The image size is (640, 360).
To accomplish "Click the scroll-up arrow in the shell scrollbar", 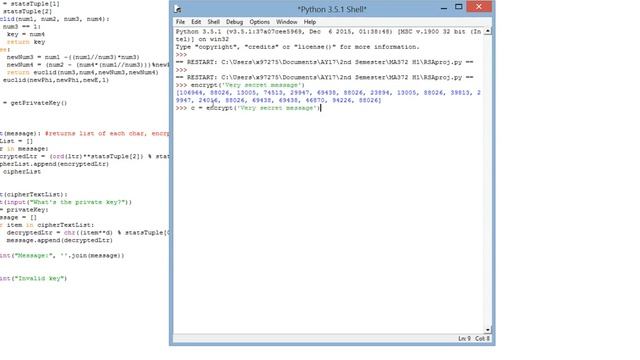I will point(488,31).
